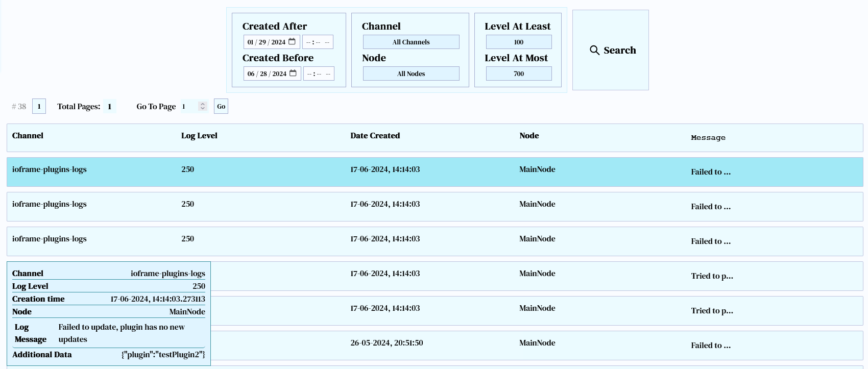Click the Created Before time field

(x=319, y=73)
